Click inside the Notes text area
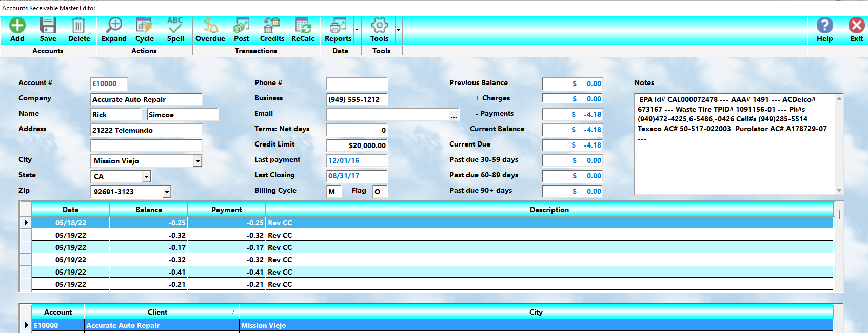Viewport: 868px width, 333px height. pyautogui.click(x=735, y=144)
